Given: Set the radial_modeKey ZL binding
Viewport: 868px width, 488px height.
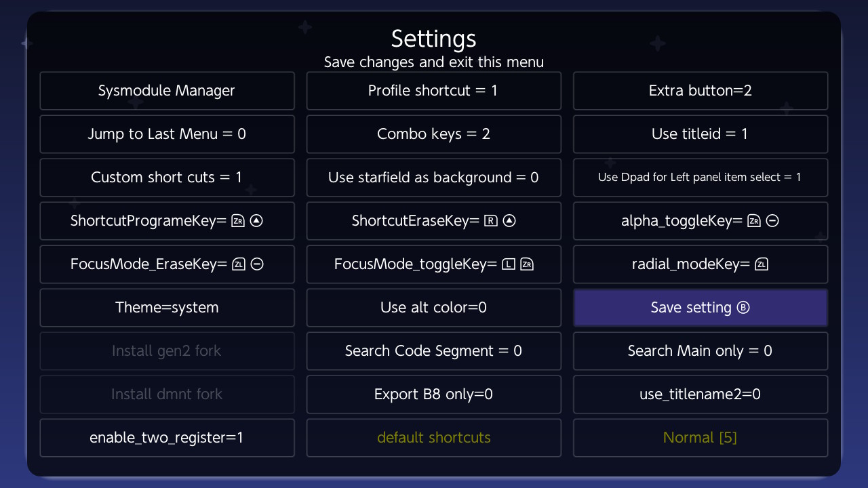Looking at the screenshot, I should 701,264.
